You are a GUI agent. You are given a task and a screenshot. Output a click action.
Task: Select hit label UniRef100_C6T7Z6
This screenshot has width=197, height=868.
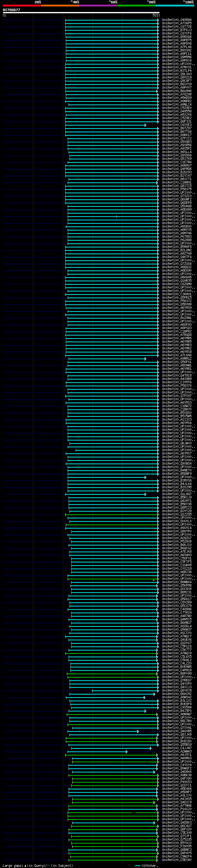176,26
